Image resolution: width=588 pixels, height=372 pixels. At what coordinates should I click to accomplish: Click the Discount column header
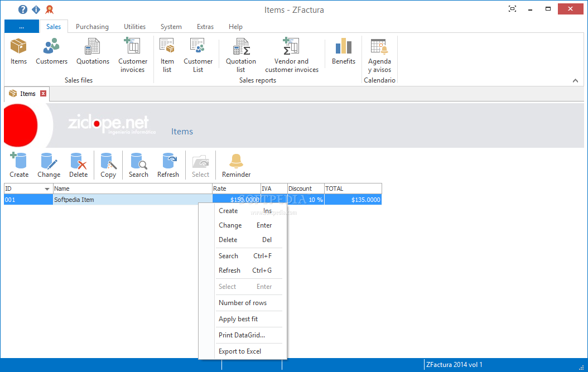[306, 189]
